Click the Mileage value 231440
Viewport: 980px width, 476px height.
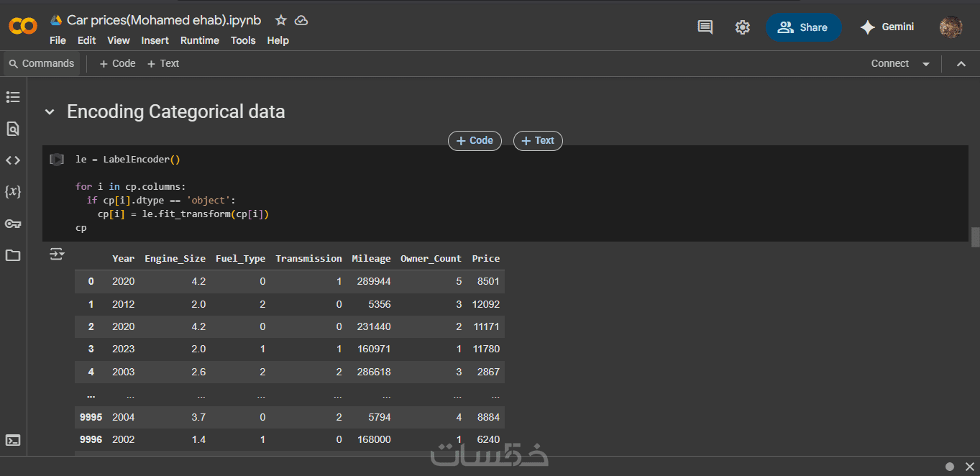click(x=374, y=326)
